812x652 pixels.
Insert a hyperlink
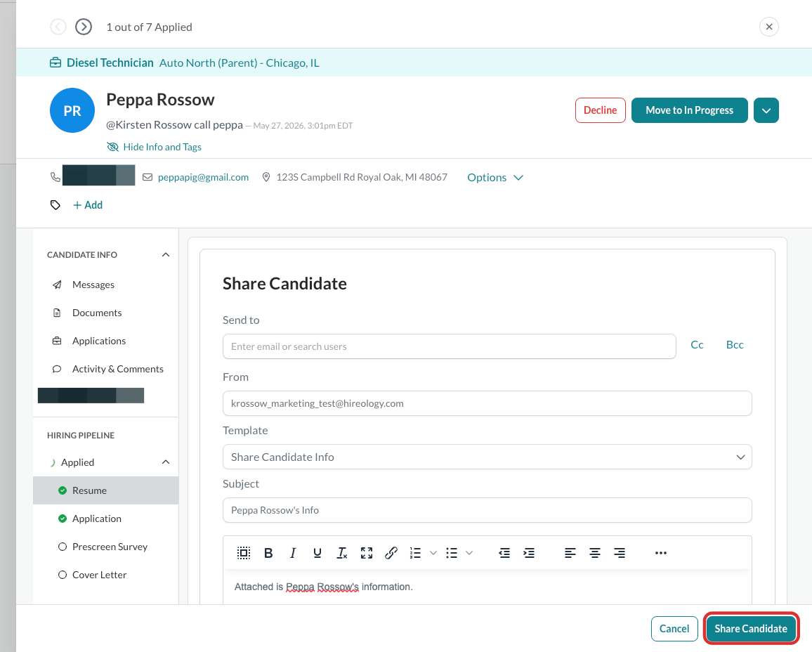391,553
